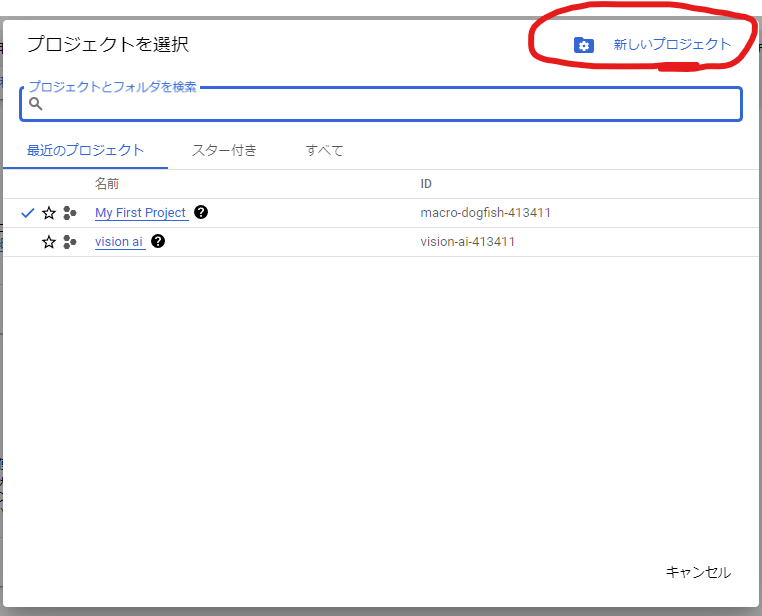The height and width of the screenshot is (616, 762).
Task: Click the 名前 column header
Action: point(107,184)
